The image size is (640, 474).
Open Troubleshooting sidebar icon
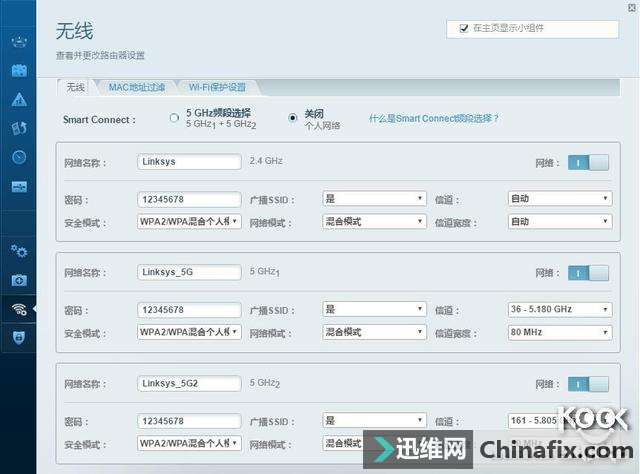(19, 280)
